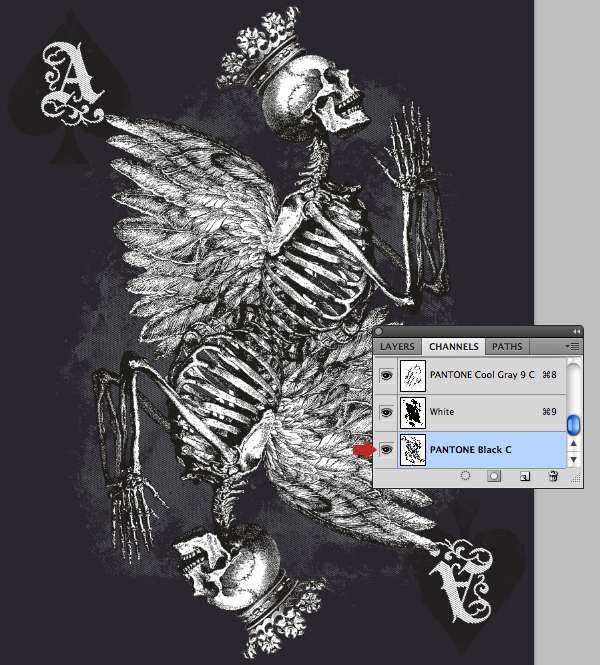Click the channels list scrollbar thumb
This screenshot has width=600, height=665.
[573, 425]
